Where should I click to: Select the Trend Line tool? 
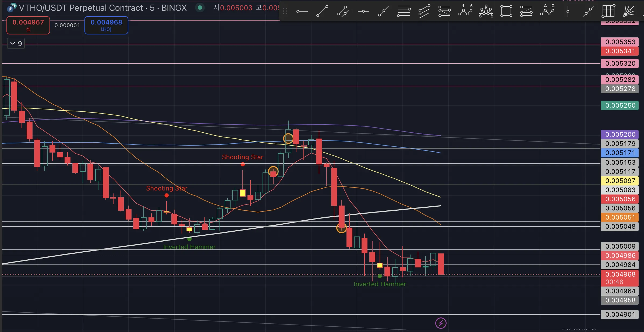322,11
